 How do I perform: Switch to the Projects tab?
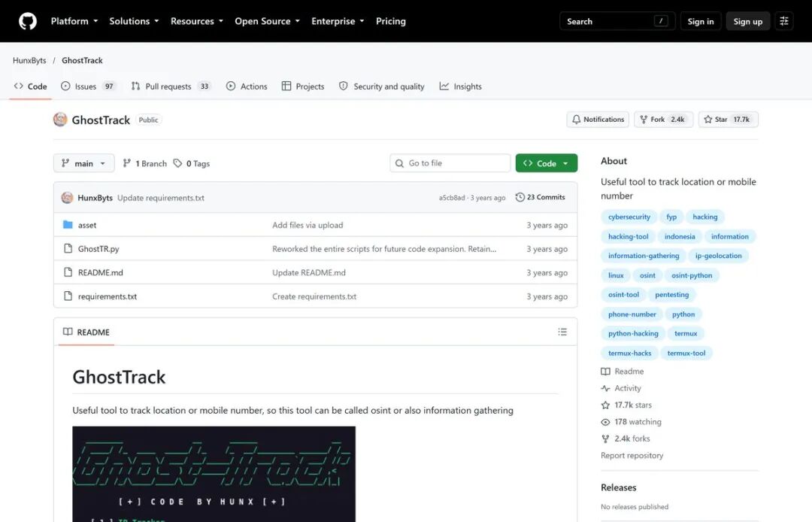303,86
